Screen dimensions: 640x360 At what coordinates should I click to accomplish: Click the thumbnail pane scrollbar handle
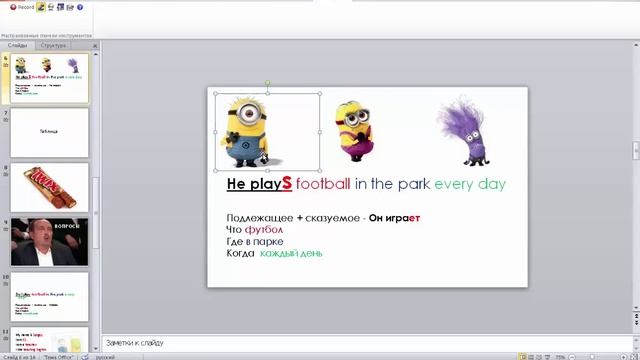(96, 212)
